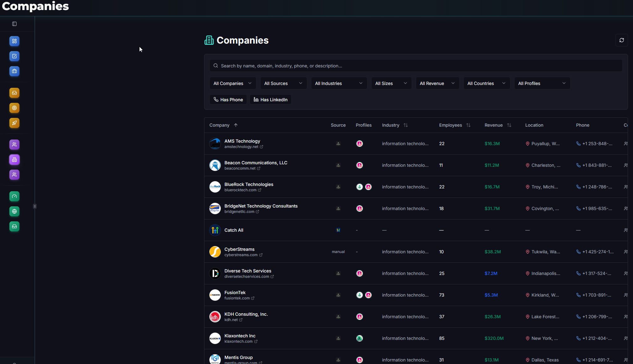Screen dimensions: 633x364
Task: Click the refresh companies icon
Action: pos(621,40)
